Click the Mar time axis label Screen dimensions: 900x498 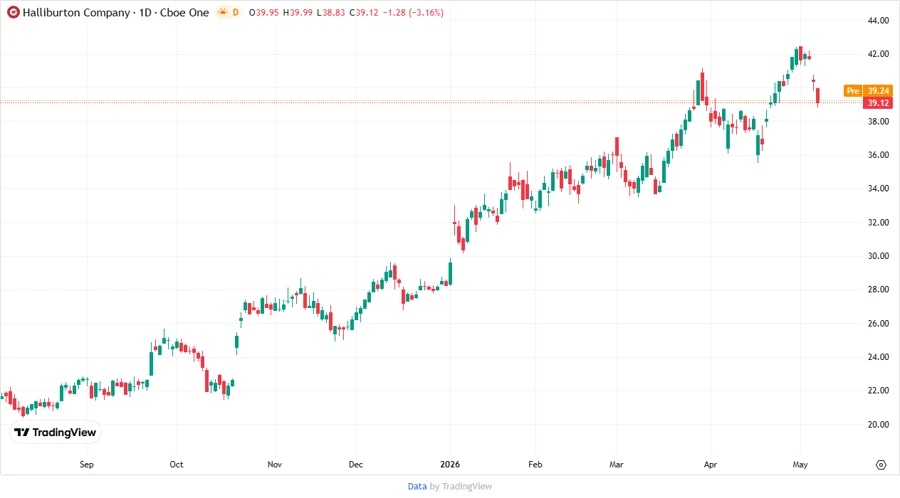tap(616, 464)
